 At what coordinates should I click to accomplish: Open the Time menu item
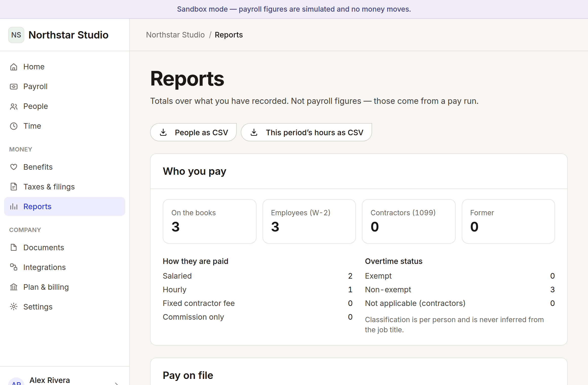click(65, 126)
